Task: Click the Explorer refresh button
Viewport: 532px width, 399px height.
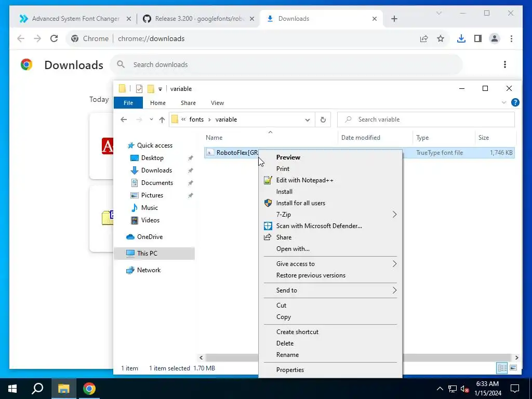Action: [x=323, y=119]
